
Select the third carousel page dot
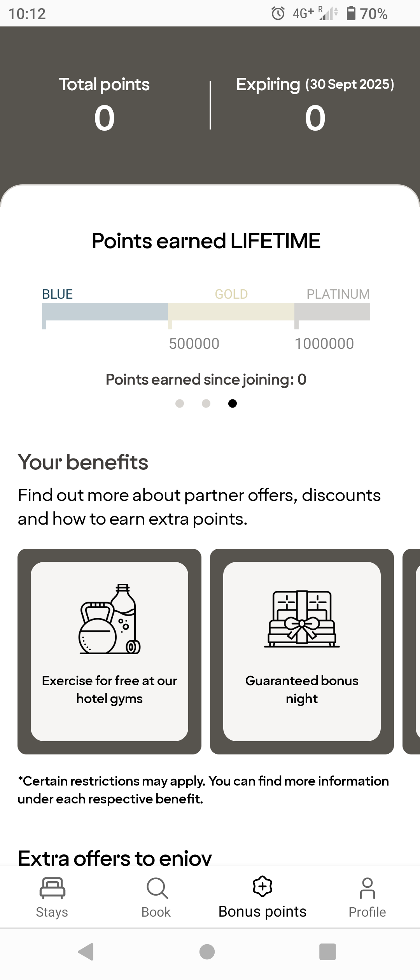(233, 403)
